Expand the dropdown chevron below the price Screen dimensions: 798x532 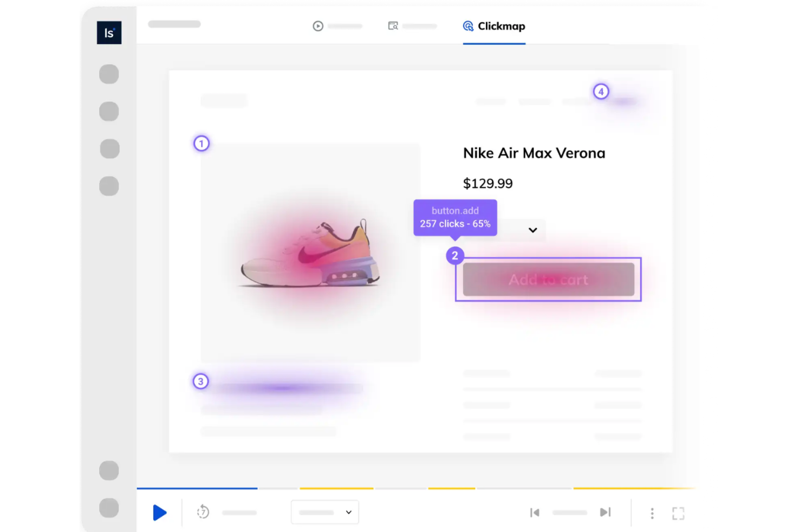point(533,230)
